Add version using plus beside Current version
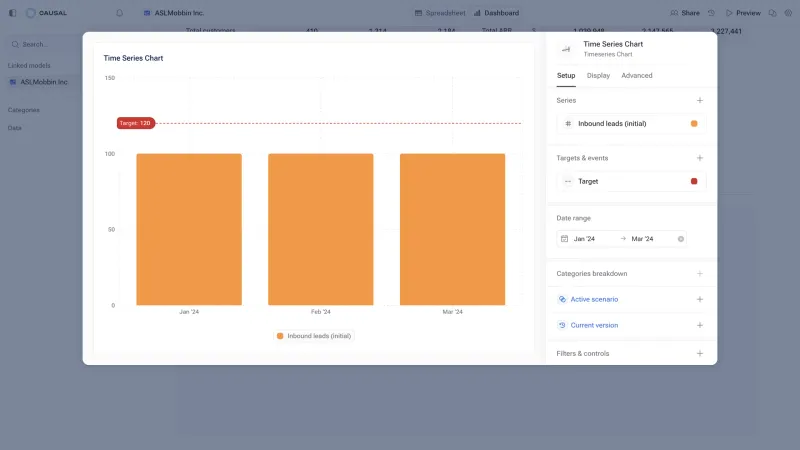The width and height of the screenshot is (800, 450). pos(700,325)
